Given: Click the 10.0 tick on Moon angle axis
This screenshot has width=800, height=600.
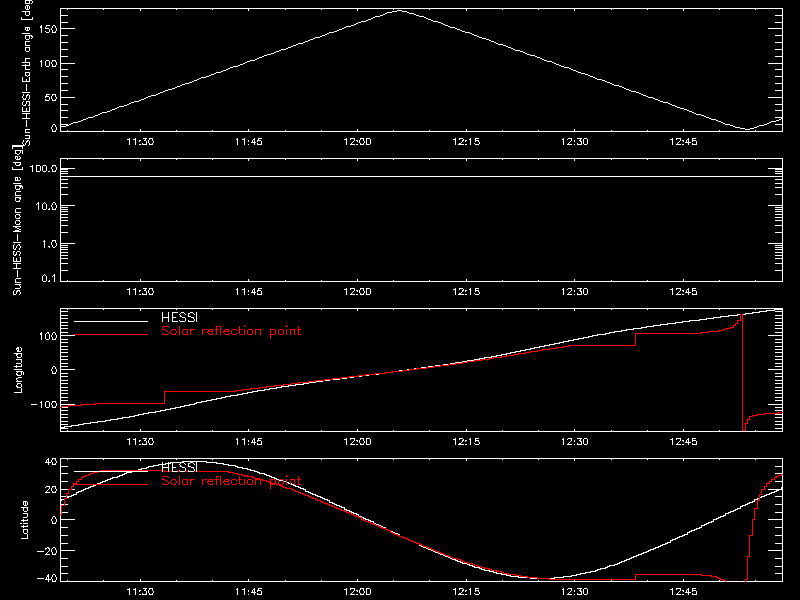Looking at the screenshot, I should [x=46, y=206].
